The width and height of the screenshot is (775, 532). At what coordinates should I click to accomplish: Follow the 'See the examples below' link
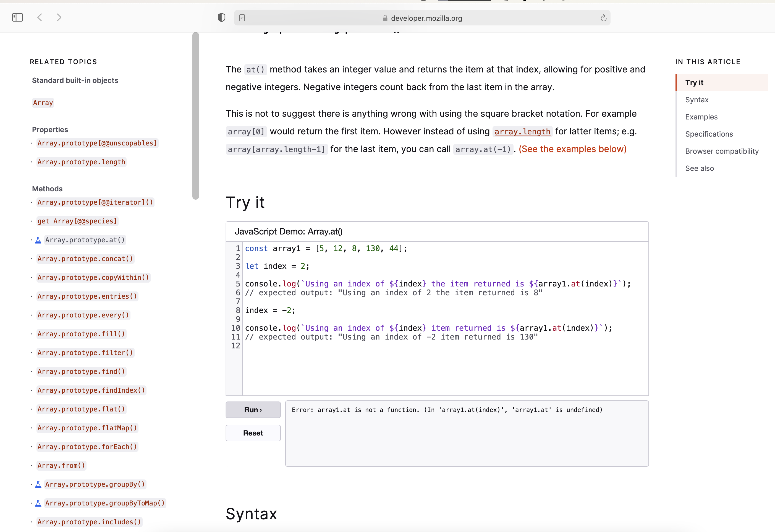point(573,149)
